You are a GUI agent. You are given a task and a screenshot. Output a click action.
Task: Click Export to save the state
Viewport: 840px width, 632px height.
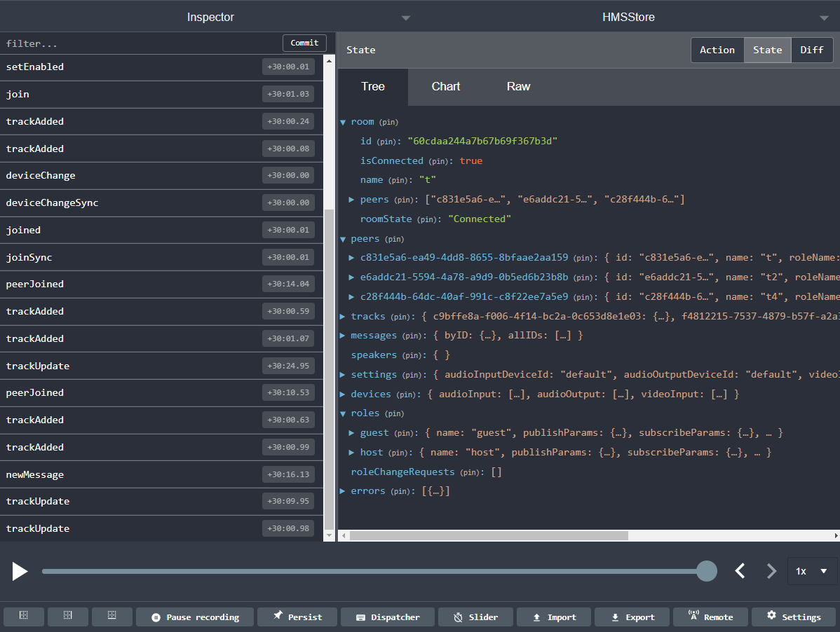(x=632, y=617)
